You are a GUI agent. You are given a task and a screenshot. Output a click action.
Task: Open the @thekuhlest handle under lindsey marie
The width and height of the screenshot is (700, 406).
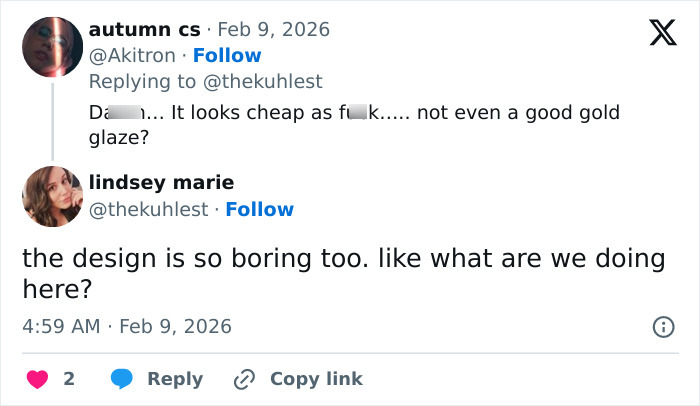tap(148, 209)
